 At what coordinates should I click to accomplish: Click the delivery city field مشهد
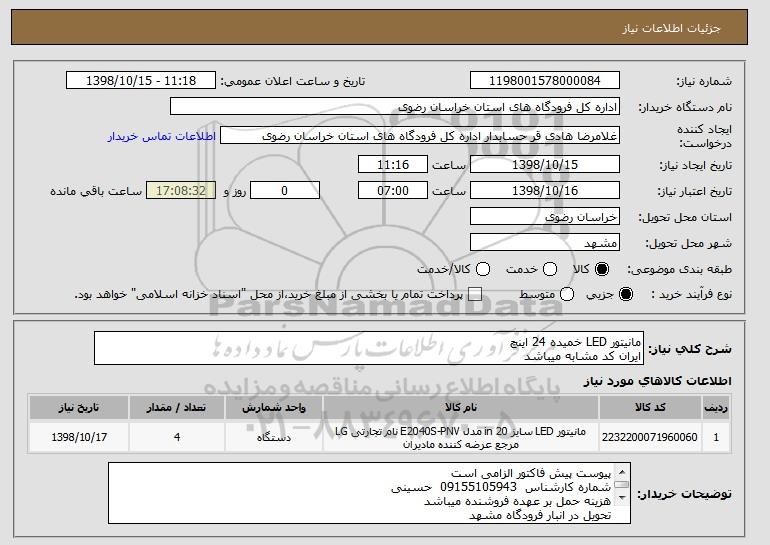pos(545,243)
